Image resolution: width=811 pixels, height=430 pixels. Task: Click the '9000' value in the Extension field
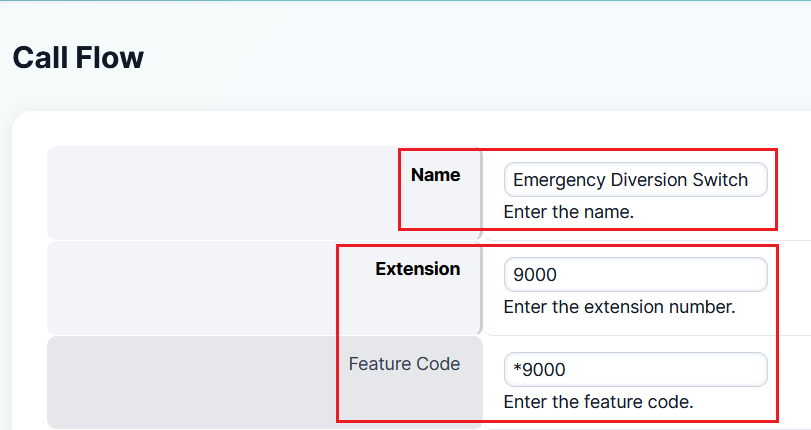534,275
